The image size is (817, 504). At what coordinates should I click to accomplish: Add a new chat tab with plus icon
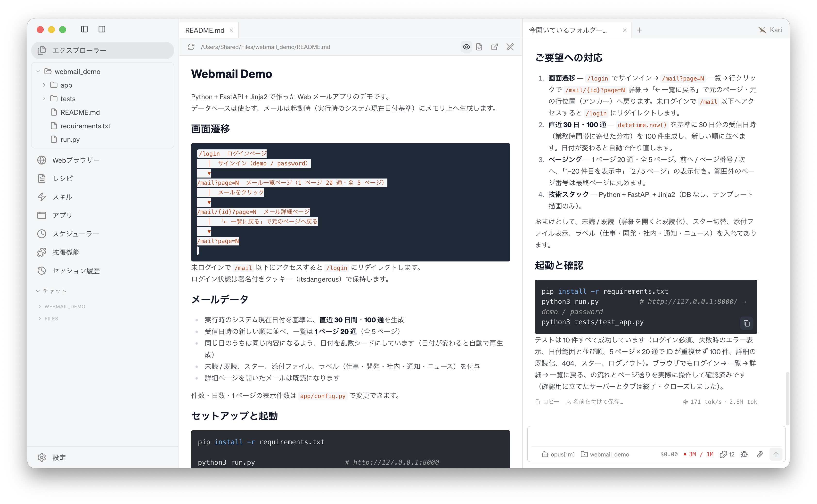(640, 30)
